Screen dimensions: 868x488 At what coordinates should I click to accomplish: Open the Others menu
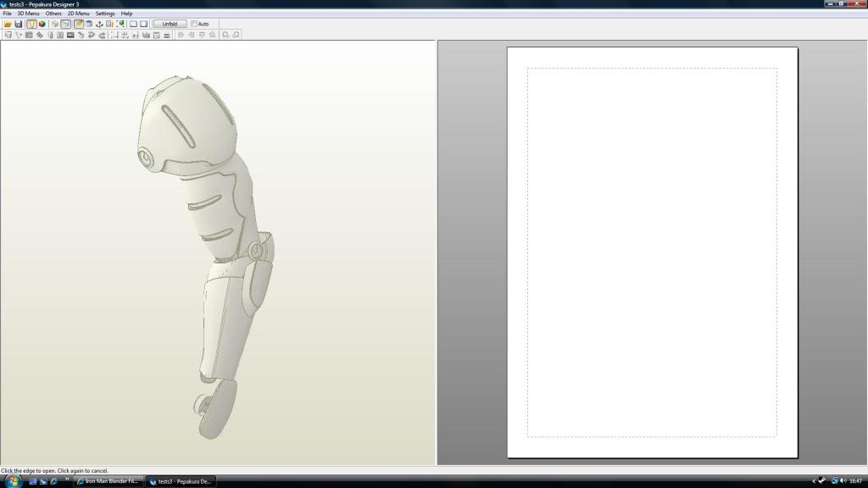click(53, 14)
